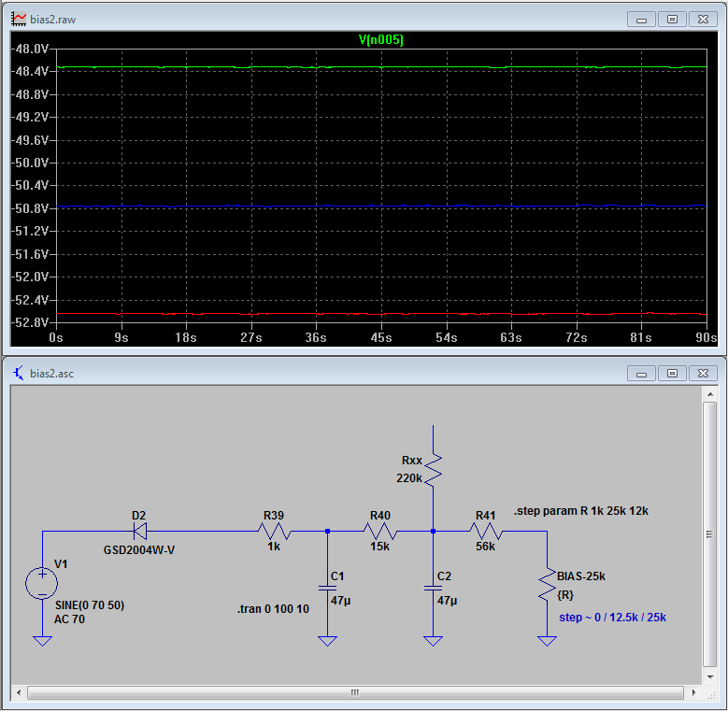Click the schematic horizontal scrollbar right arrow
728x711 pixels.
pos(693,693)
